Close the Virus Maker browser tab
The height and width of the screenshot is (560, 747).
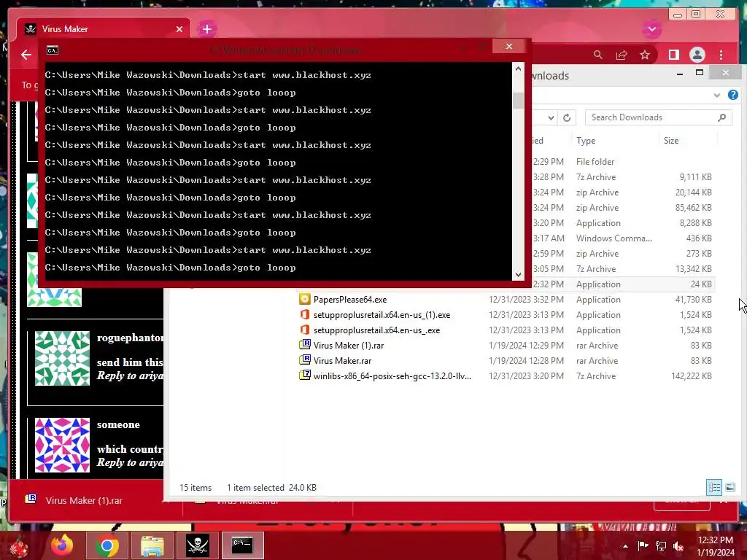coord(179,29)
